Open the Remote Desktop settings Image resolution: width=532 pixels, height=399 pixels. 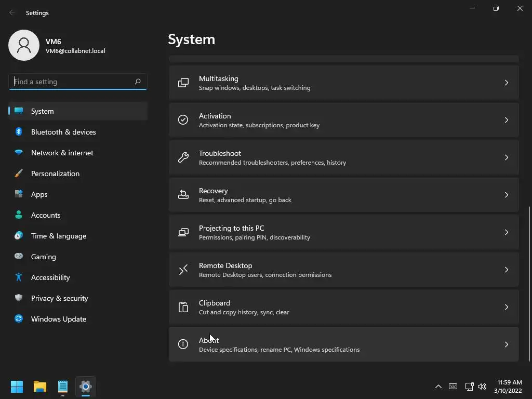(x=343, y=270)
